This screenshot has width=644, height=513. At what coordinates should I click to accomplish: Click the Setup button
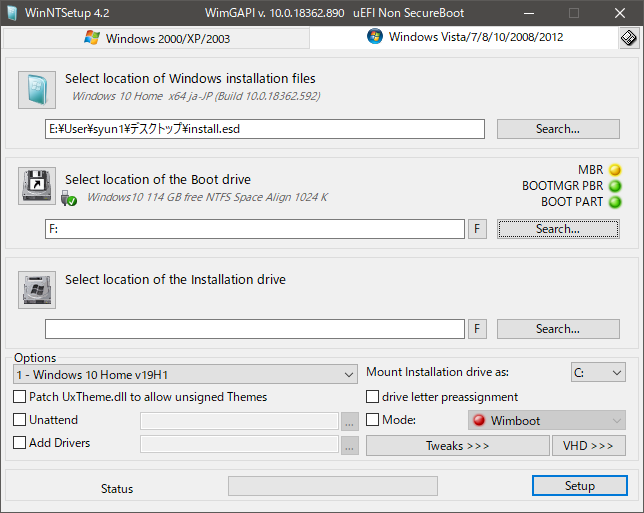click(x=580, y=485)
